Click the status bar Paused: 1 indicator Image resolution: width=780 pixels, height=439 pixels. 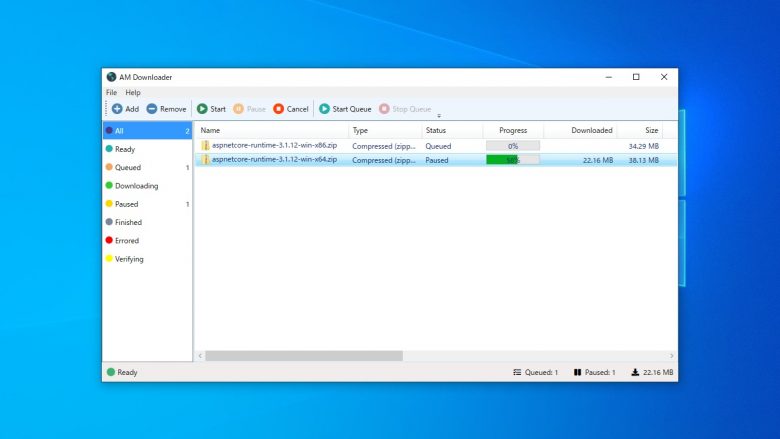coord(594,372)
